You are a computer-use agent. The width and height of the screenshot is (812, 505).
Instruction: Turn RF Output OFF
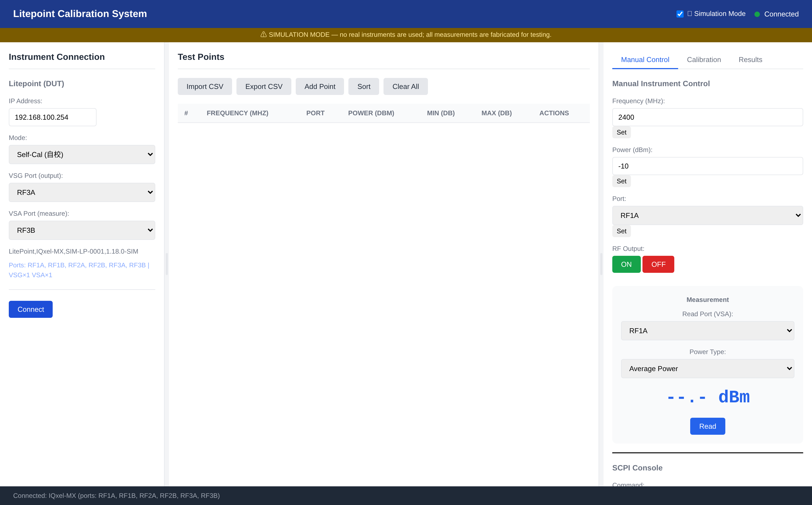coord(658,265)
